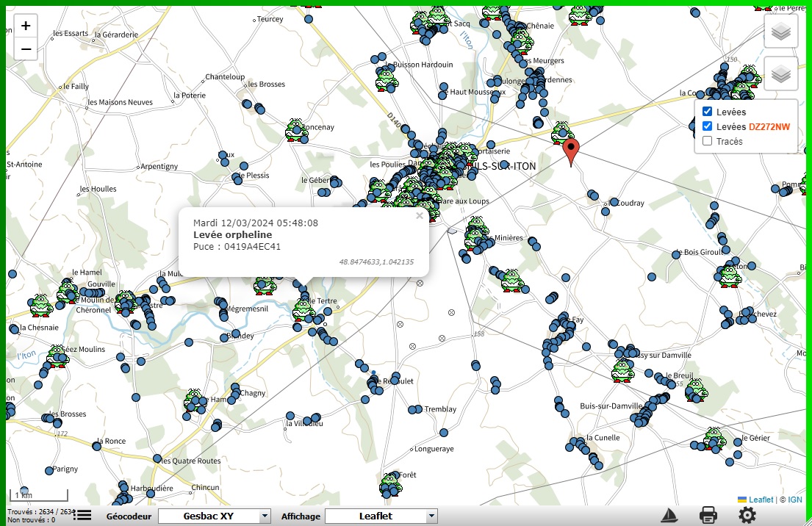Follow the Leaflet attribution link
Image resolution: width=812 pixels, height=526 pixels.
click(761, 500)
